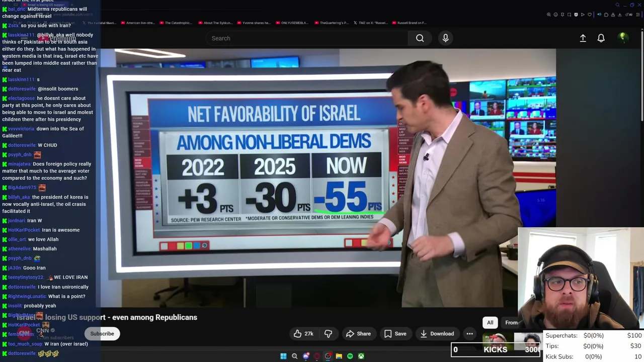Click chat username 'jA30n'
This screenshot has width=644, height=362.
coord(15,268)
